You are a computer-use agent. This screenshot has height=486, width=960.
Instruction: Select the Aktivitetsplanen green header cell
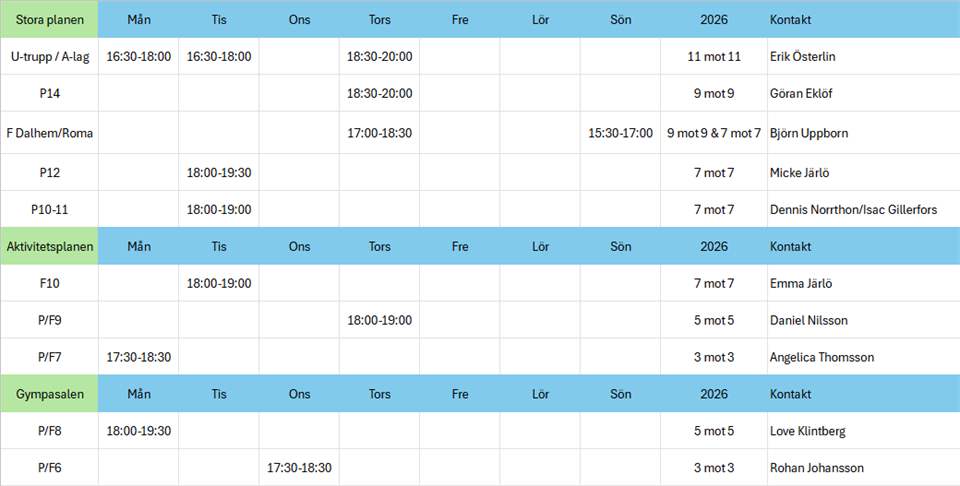tap(49, 246)
